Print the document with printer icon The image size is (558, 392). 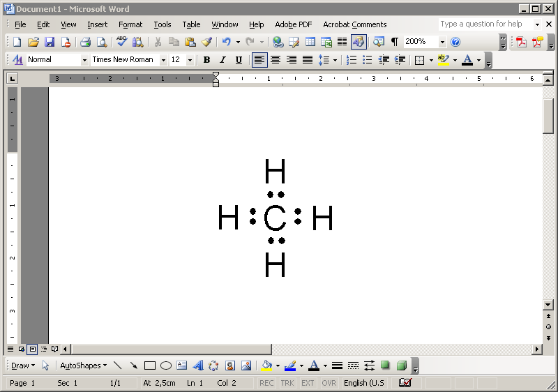[85, 42]
